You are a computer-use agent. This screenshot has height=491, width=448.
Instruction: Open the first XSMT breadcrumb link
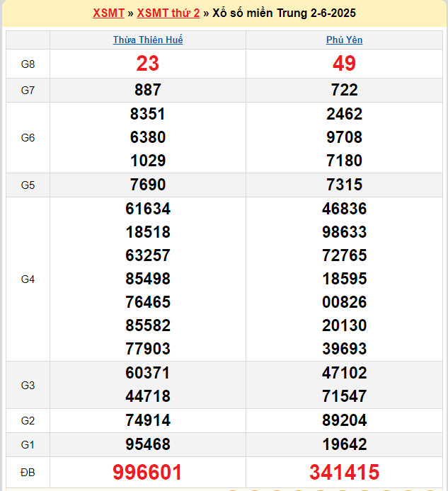(108, 13)
